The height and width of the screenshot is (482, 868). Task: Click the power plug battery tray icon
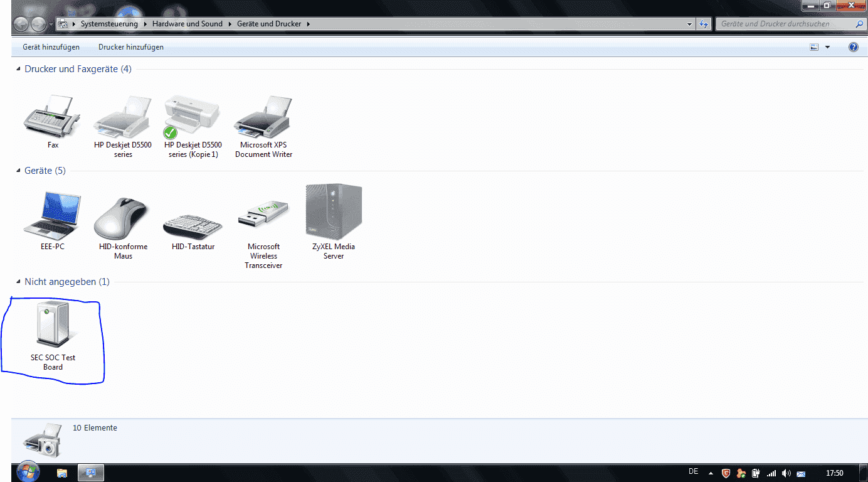pyautogui.click(x=756, y=473)
